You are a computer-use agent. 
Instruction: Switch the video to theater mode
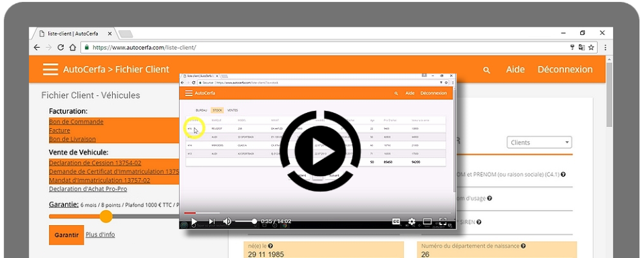(427, 221)
